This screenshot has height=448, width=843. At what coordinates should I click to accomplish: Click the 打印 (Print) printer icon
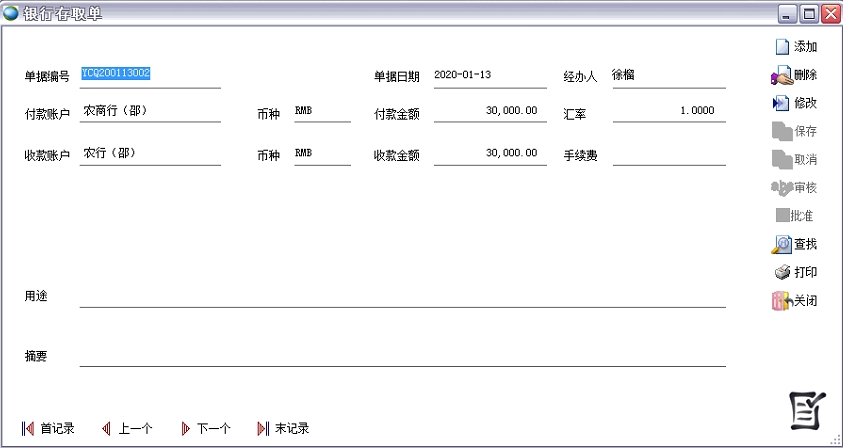[782, 272]
